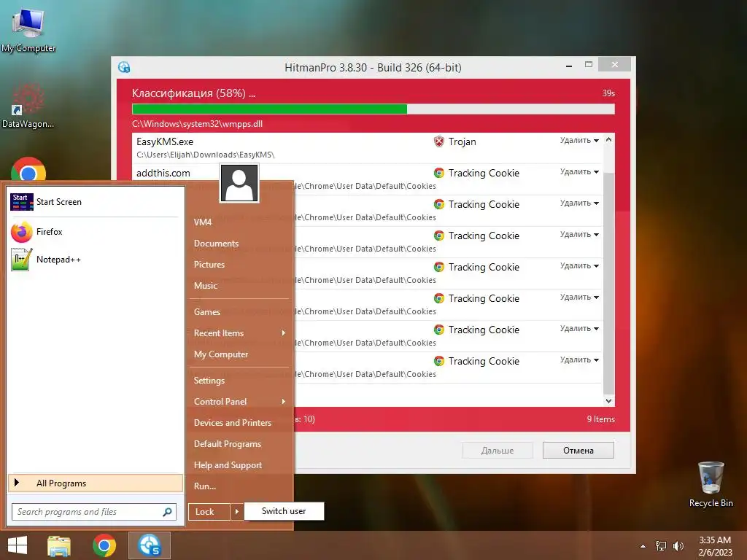Click the scroll up arrow in results
Viewport: 747px width, 560px height.
click(x=608, y=139)
